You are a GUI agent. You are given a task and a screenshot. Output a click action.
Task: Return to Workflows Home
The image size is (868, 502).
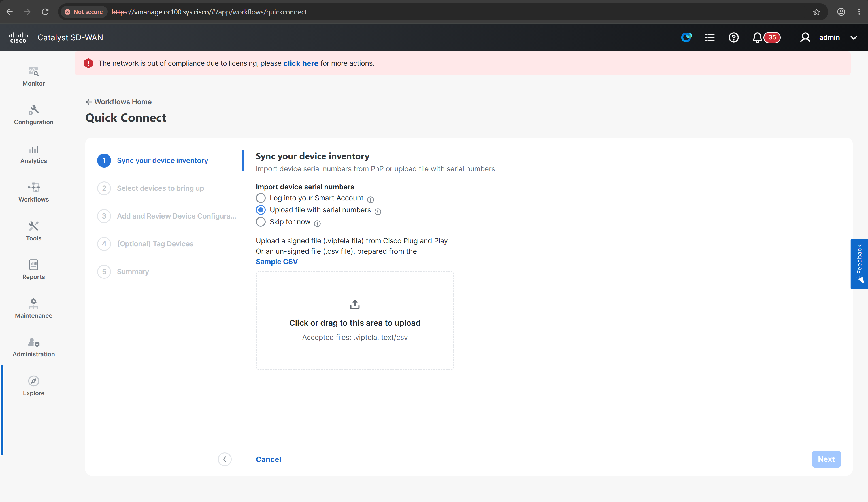pyautogui.click(x=119, y=102)
